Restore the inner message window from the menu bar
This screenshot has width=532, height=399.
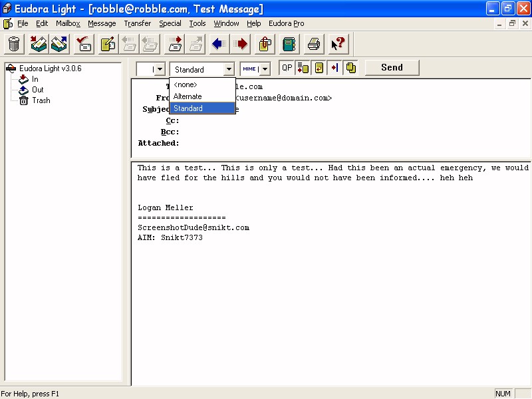512,23
